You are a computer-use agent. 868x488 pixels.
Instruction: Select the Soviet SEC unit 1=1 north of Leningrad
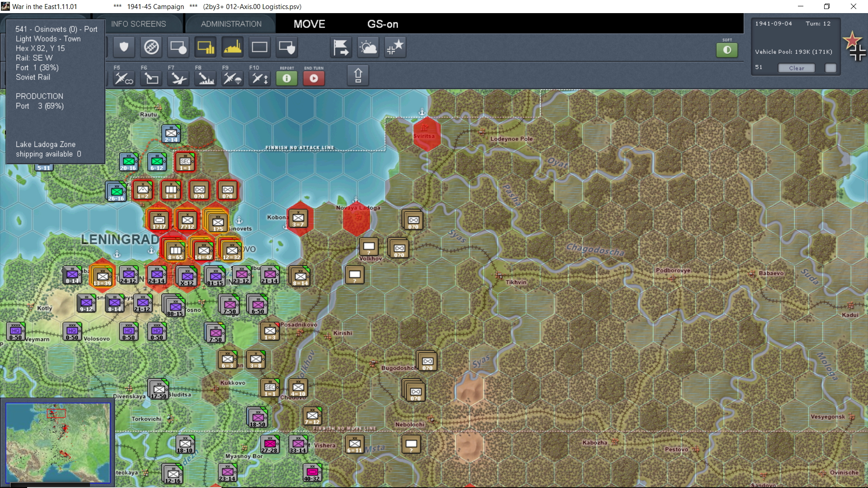[x=185, y=162]
